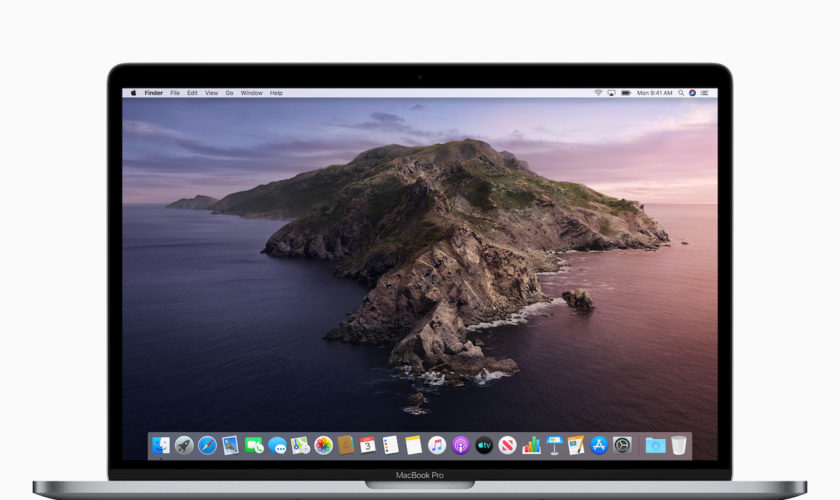
Task: Open the Apple menu
Action: pos(133,93)
